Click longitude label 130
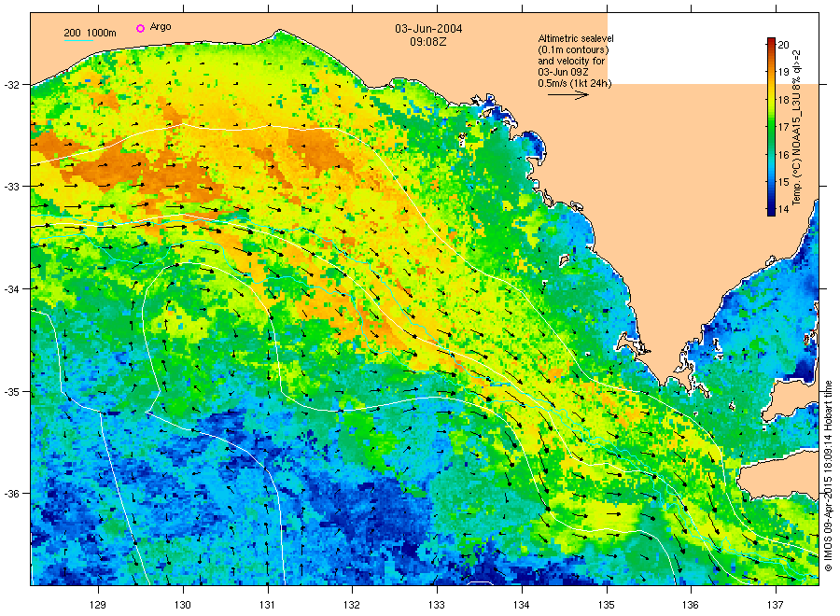The image size is (840, 616). click(x=183, y=605)
